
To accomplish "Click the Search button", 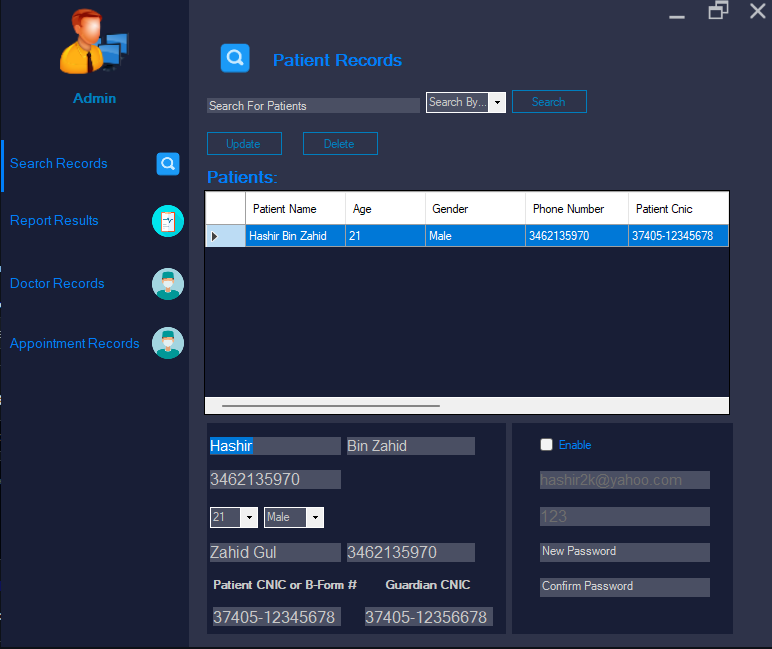I will [x=549, y=101].
